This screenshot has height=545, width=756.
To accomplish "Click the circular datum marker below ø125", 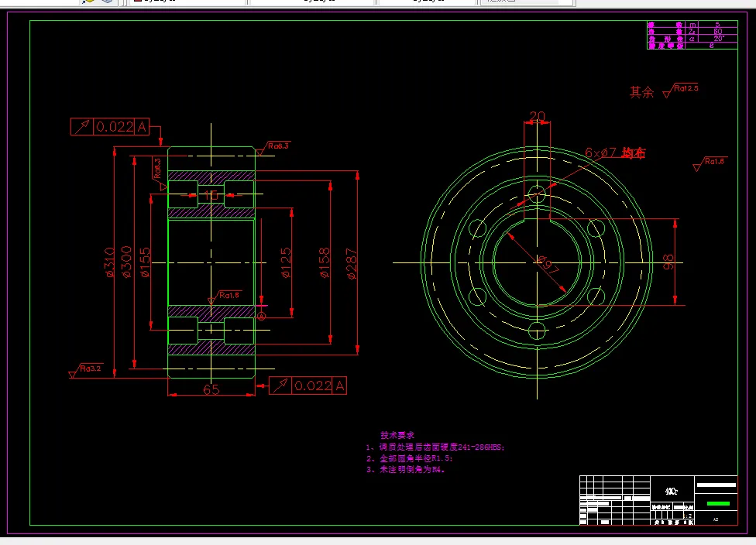I will pyautogui.click(x=261, y=316).
